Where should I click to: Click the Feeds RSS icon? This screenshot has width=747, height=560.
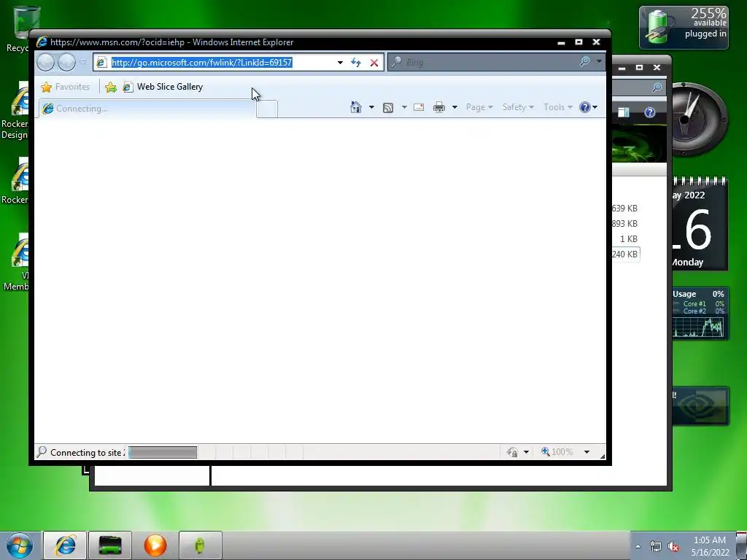388,108
